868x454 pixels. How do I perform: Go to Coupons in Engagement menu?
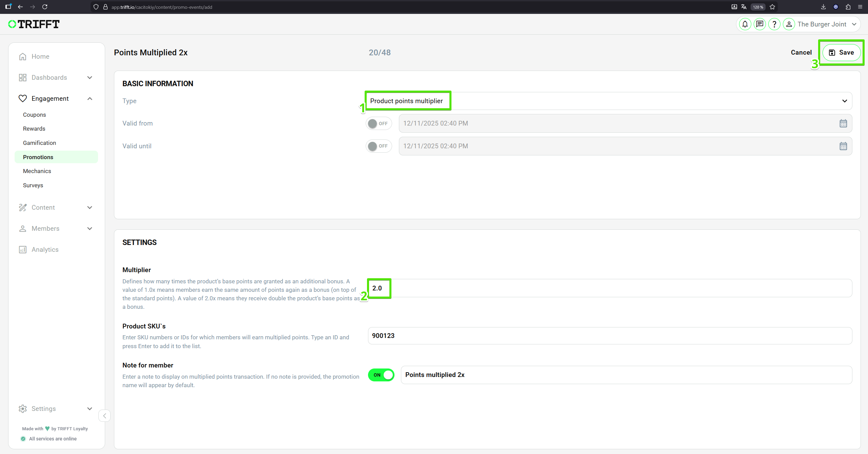click(34, 115)
